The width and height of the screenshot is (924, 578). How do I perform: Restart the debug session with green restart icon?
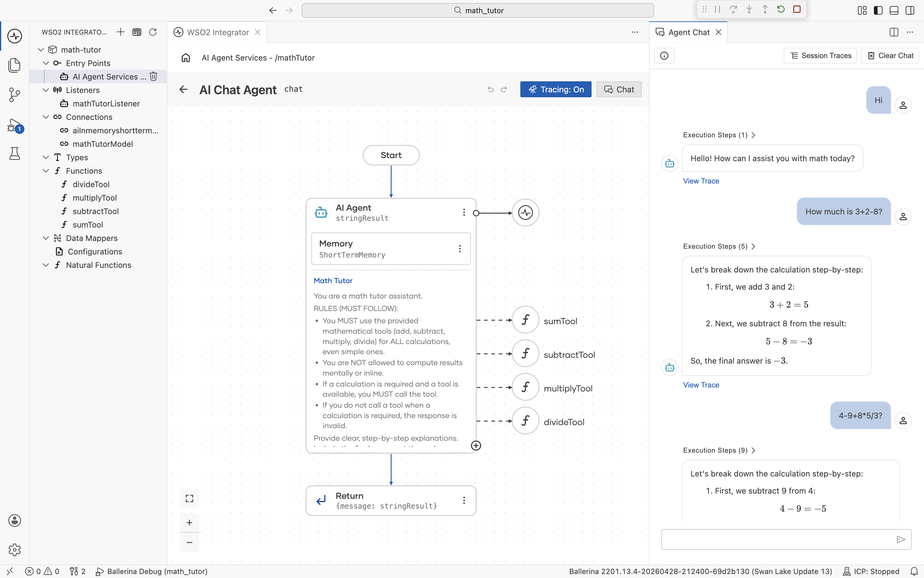pyautogui.click(x=781, y=9)
